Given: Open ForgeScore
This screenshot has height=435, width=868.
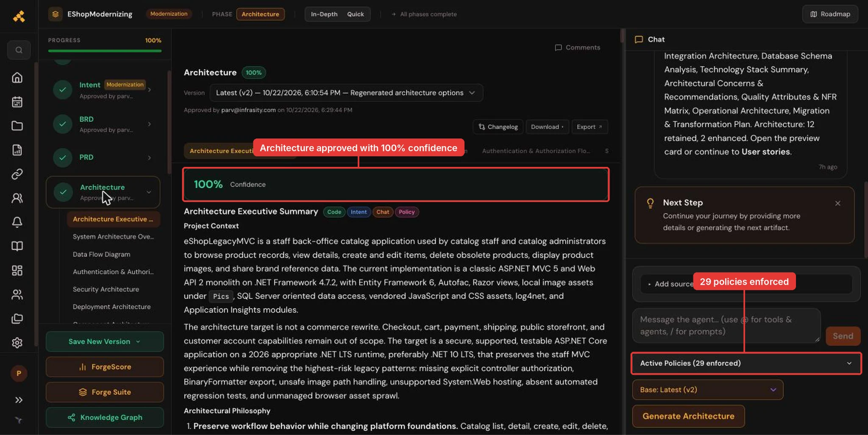Looking at the screenshot, I should tap(104, 367).
